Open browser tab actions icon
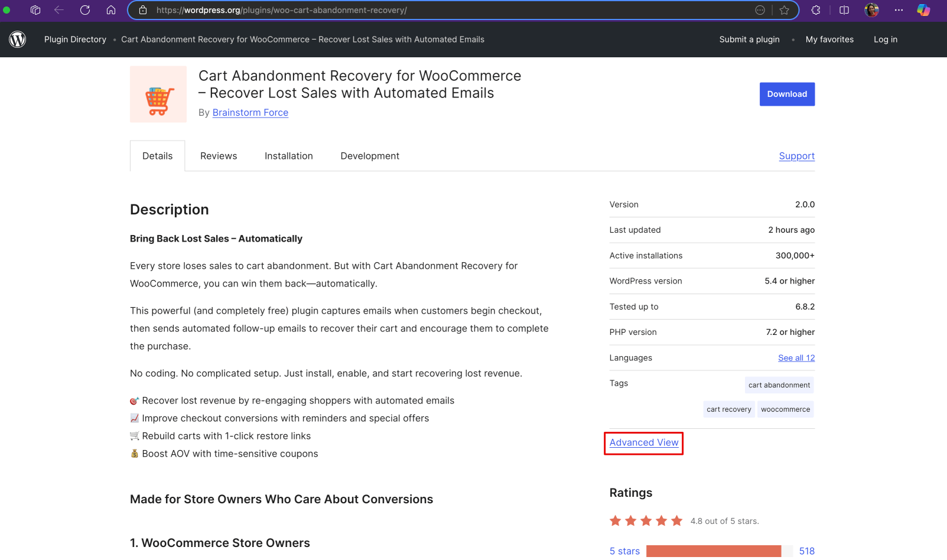Screen dimensions: 947x560 click(35, 10)
